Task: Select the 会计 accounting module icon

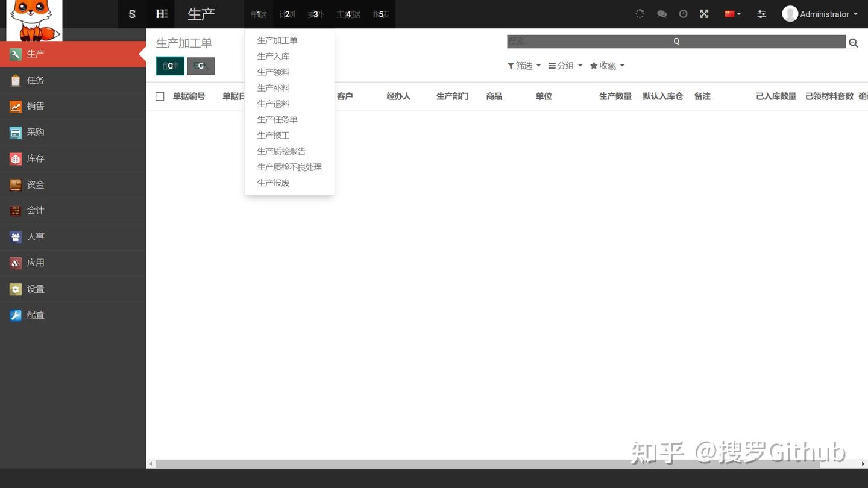Action: click(35, 210)
